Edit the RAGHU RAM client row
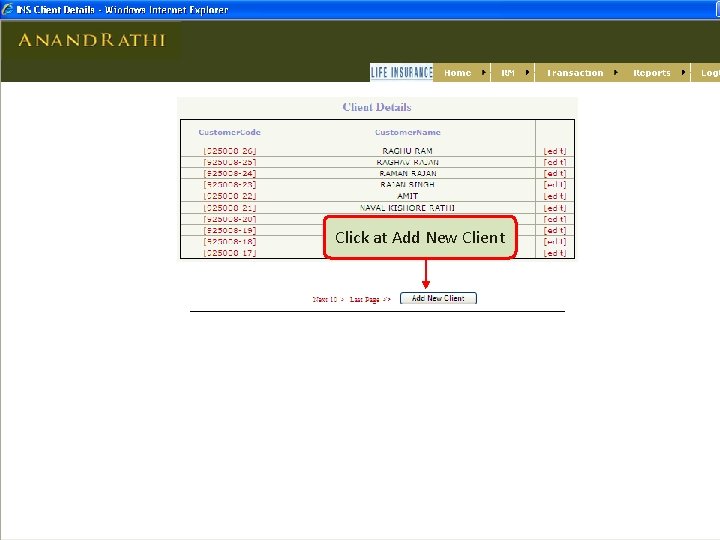This screenshot has width=720, height=540. (x=555, y=151)
